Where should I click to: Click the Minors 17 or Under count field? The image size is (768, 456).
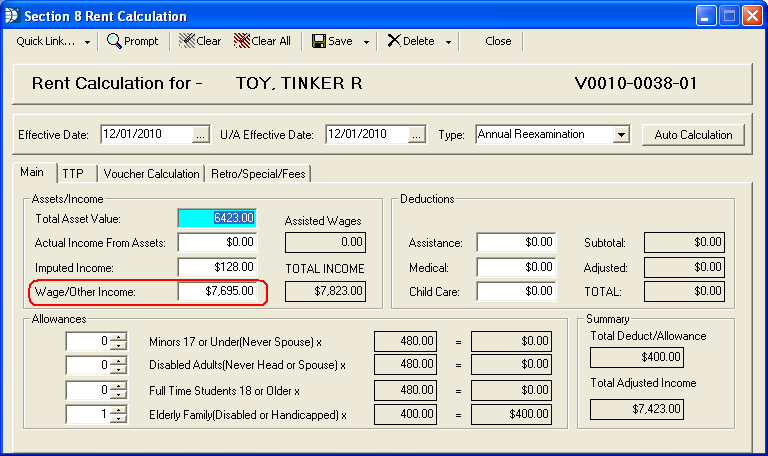coord(88,341)
